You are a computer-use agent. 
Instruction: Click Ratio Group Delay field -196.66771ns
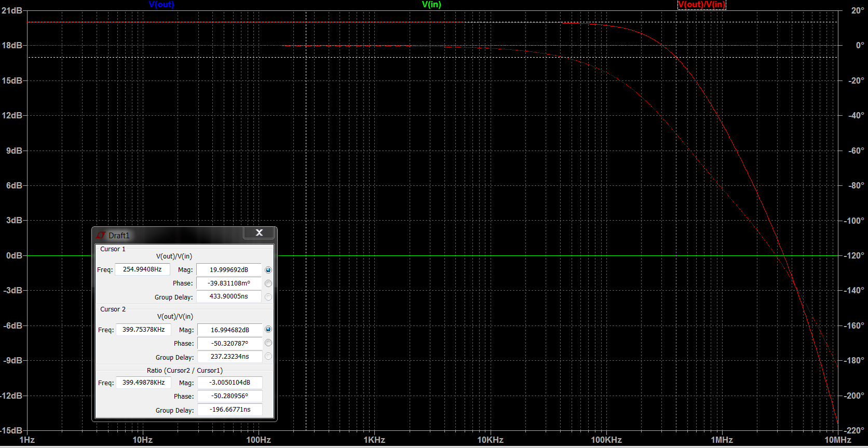pyautogui.click(x=230, y=410)
